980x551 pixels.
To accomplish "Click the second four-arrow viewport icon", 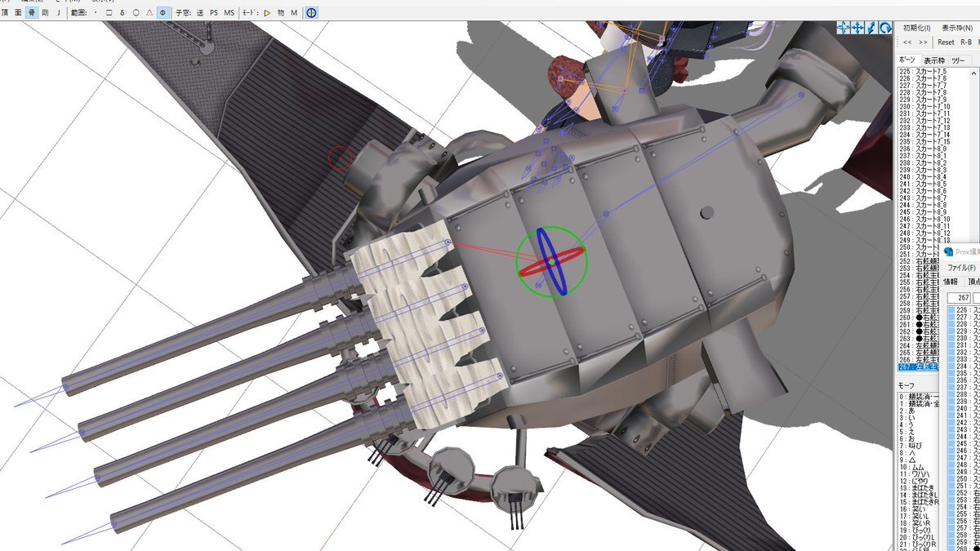I will coord(857,28).
